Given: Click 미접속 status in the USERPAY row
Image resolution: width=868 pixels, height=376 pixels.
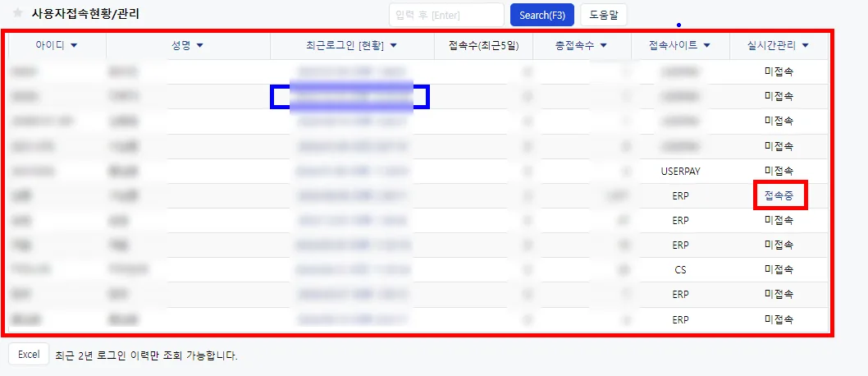Looking at the screenshot, I should (x=779, y=171).
